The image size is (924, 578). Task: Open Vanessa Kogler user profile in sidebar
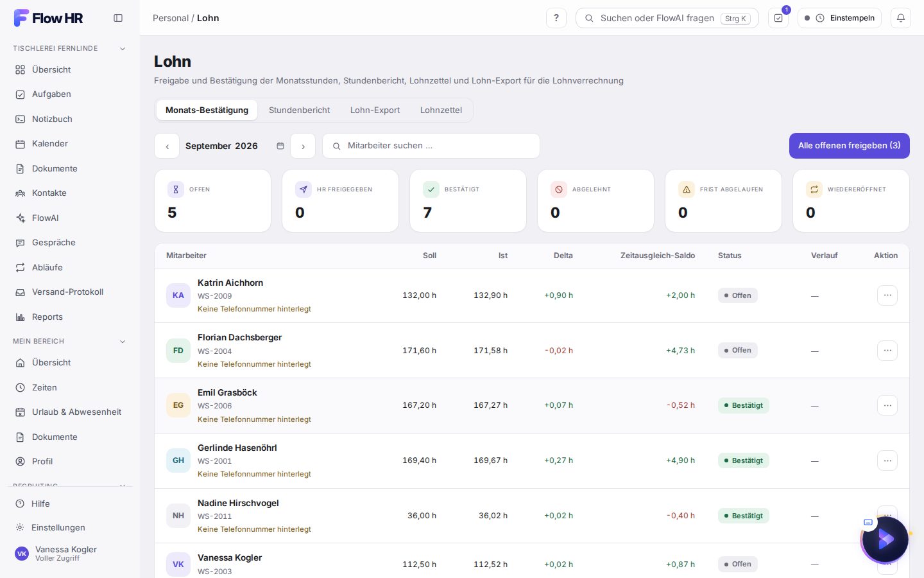pos(69,553)
